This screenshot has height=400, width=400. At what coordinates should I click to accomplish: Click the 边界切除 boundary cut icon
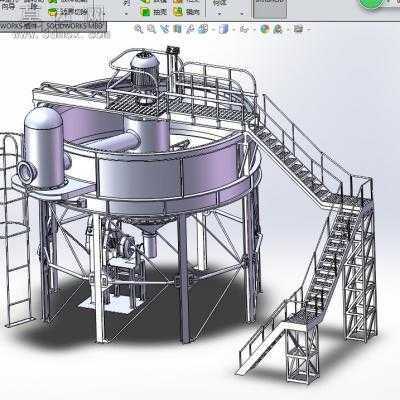53,12
